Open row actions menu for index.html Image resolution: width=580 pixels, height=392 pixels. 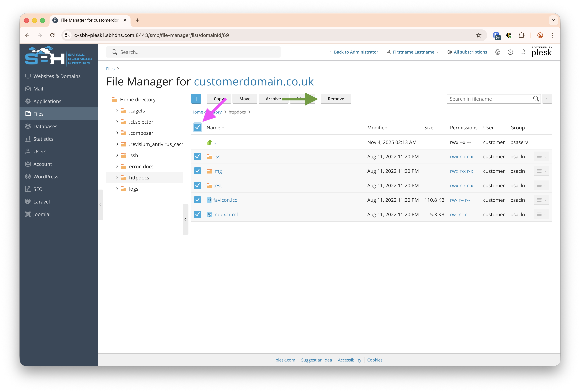click(x=541, y=214)
